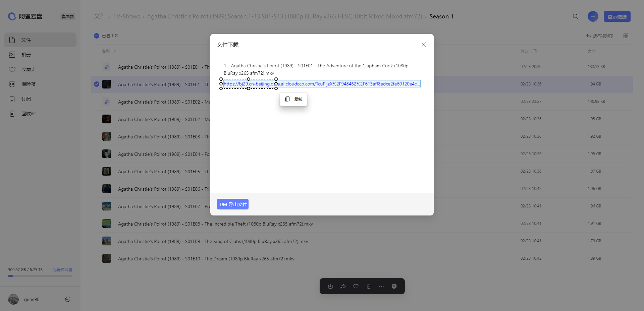Go to TV-Shows in the breadcrumb
The width and height of the screenshot is (644, 311).
point(126,16)
